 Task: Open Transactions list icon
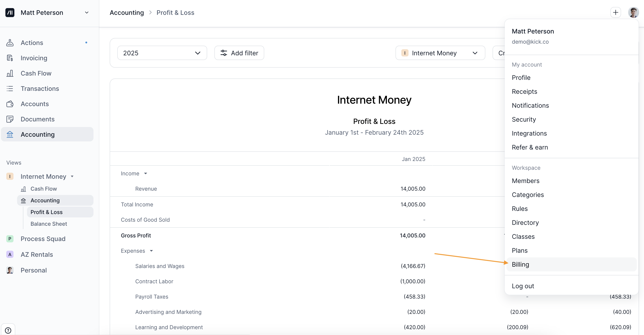(x=10, y=89)
